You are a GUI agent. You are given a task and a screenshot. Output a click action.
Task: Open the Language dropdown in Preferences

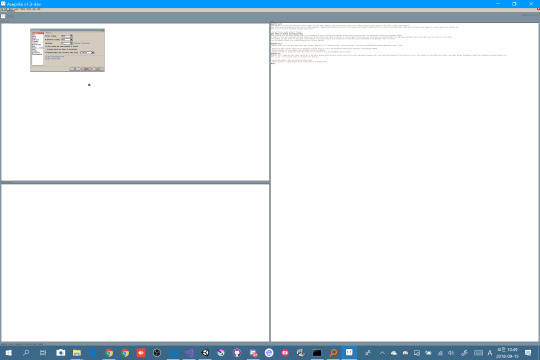point(67,43)
